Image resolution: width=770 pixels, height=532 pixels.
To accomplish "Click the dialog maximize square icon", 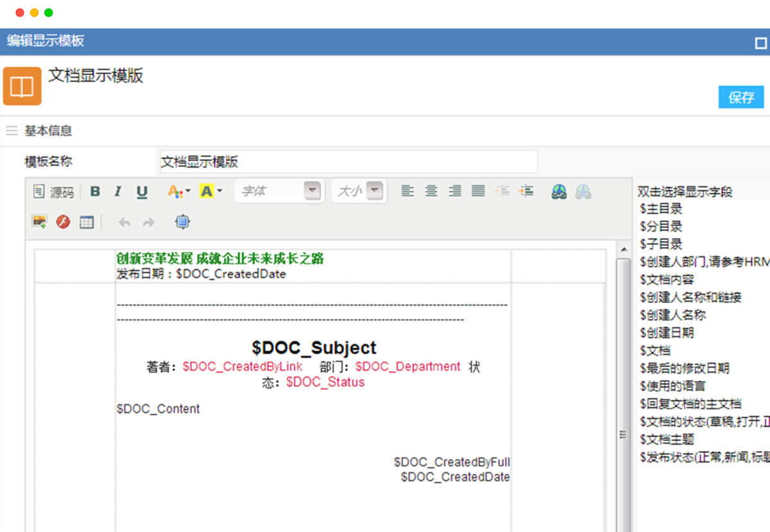I will [761, 43].
